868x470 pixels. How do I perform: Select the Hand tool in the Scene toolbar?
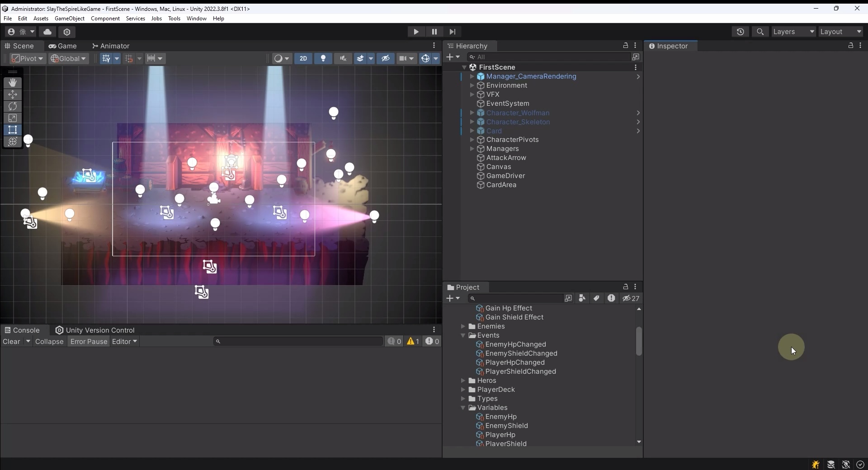coord(12,82)
